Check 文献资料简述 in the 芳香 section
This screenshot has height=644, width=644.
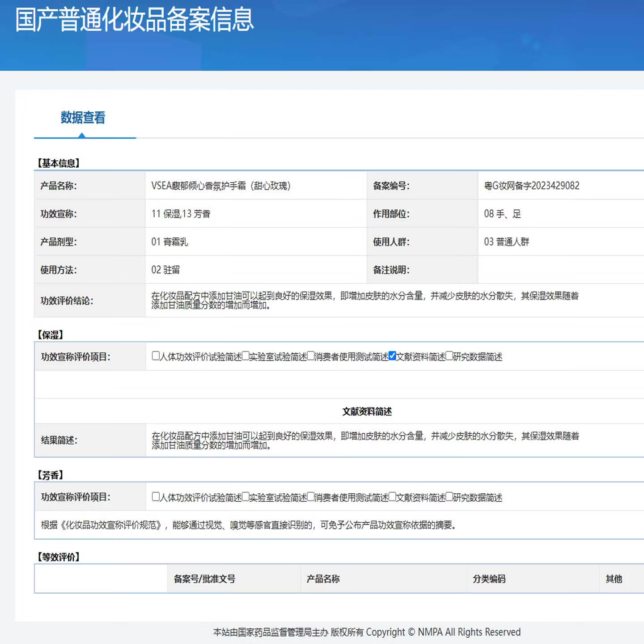[392, 497]
